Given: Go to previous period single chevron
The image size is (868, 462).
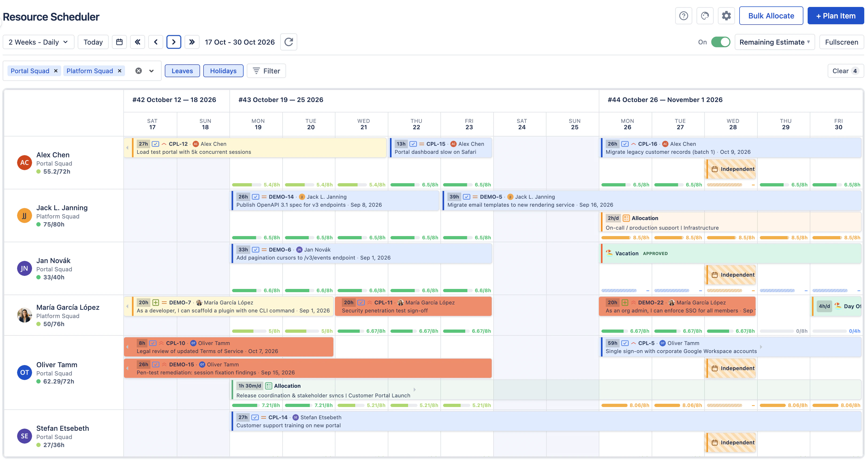Looking at the screenshot, I should pyautogui.click(x=156, y=42).
